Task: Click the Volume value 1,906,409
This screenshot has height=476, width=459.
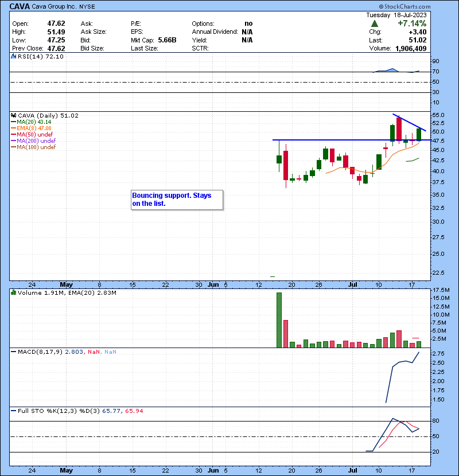Action: 411,48
